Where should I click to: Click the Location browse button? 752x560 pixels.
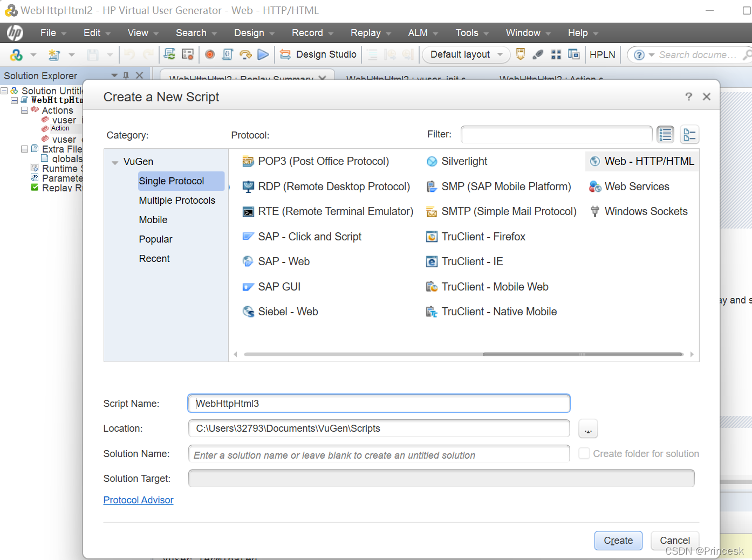tap(588, 429)
